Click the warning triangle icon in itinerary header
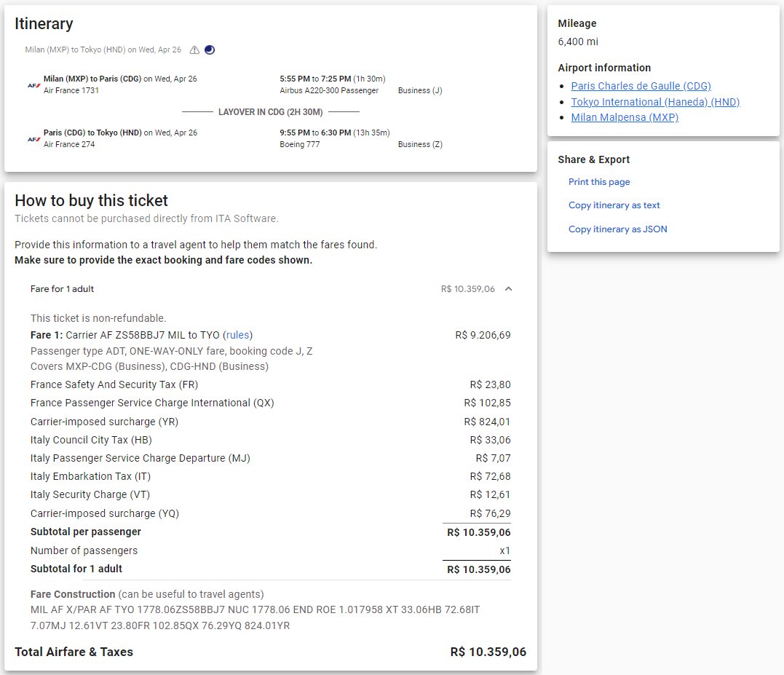The image size is (784, 675). click(194, 50)
